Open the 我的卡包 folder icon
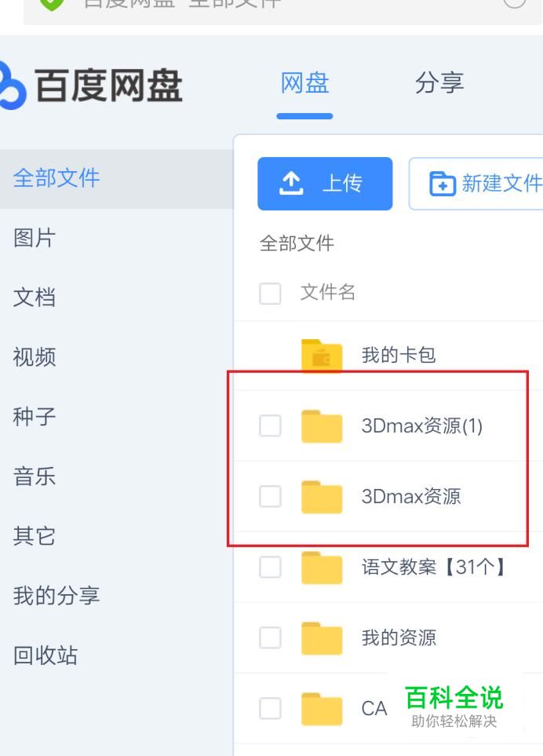Image resolution: width=543 pixels, height=756 pixels. click(322, 356)
